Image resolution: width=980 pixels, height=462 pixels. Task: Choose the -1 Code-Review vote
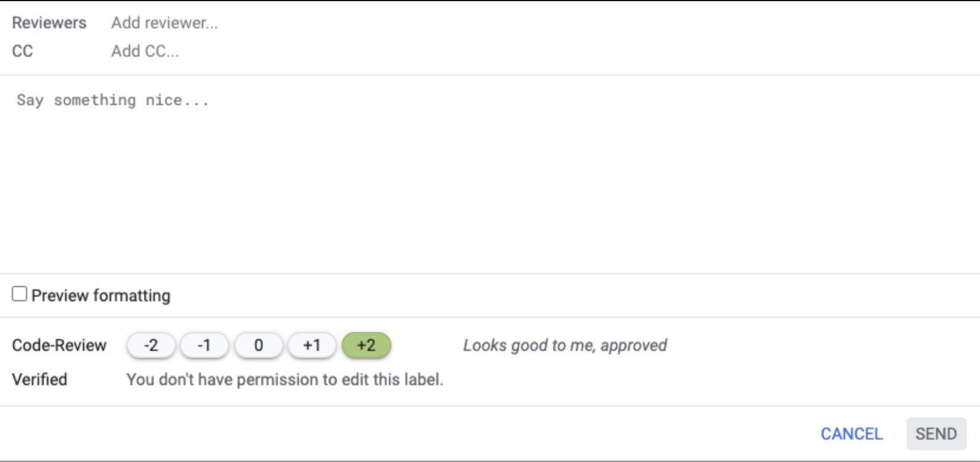[x=205, y=346]
